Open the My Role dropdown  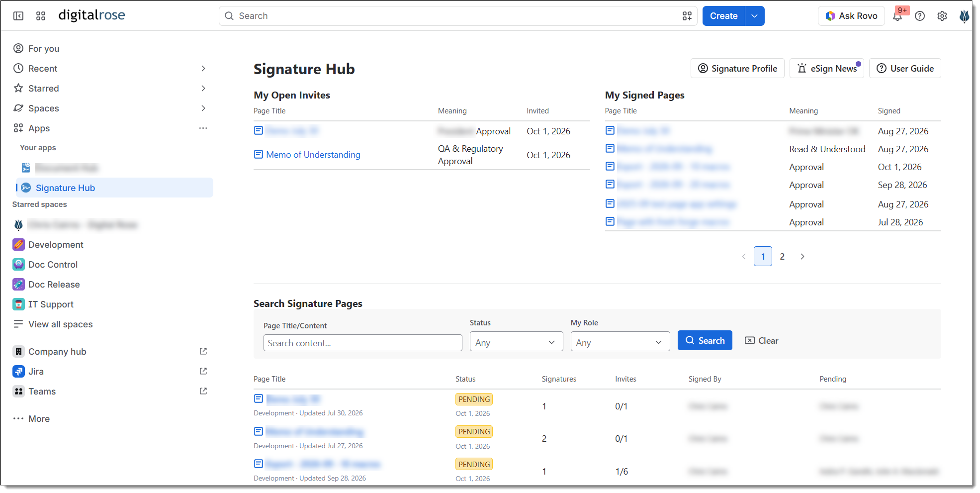pyautogui.click(x=620, y=342)
